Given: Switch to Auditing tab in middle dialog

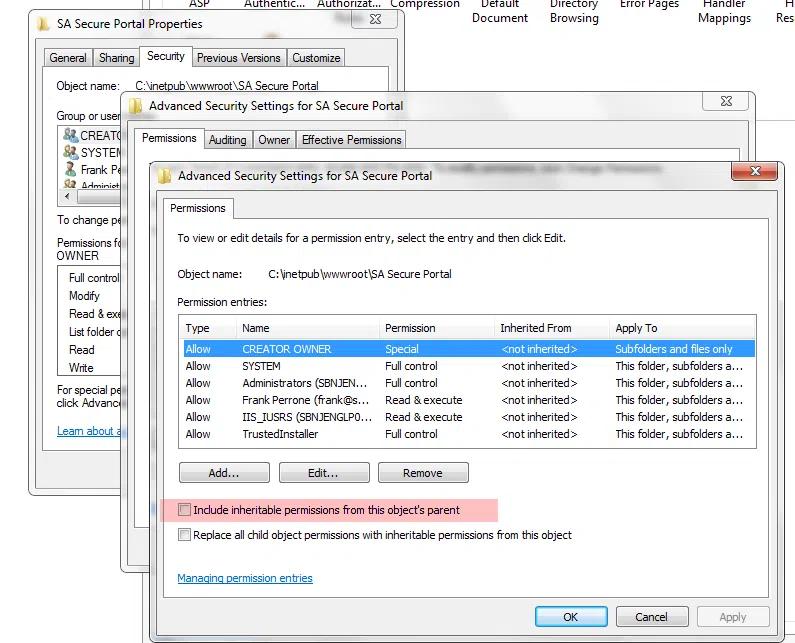Looking at the screenshot, I should point(228,139).
